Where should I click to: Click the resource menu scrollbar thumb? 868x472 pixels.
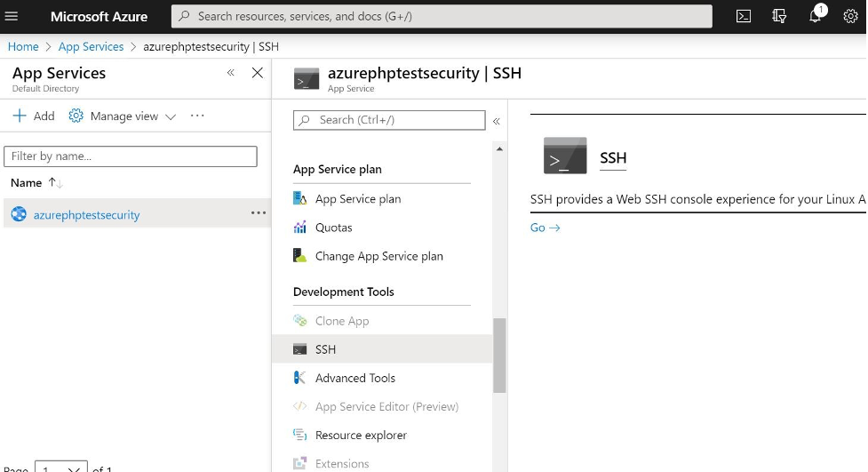point(499,355)
